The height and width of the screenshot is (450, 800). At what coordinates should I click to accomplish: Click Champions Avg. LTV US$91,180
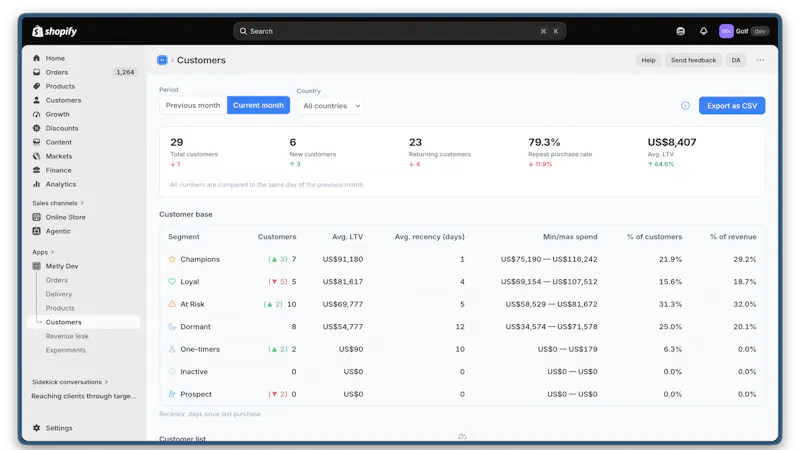tap(343, 259)
